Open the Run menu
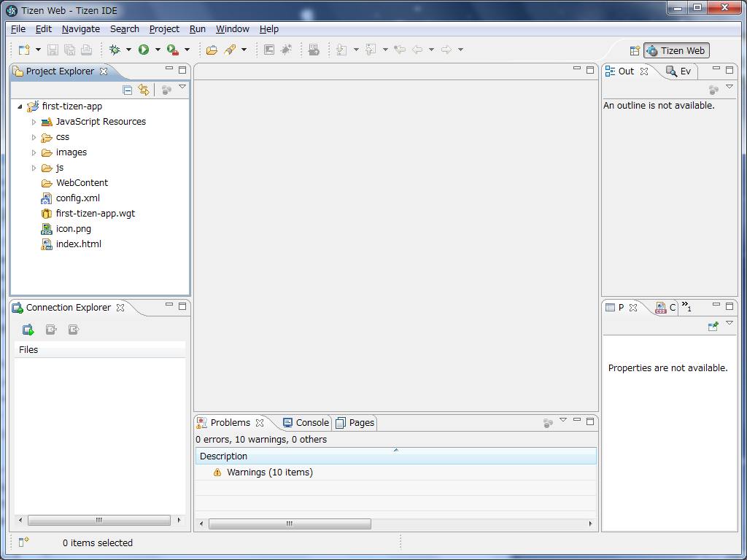The height and width of the screenshot is (560, 747). 198,29
